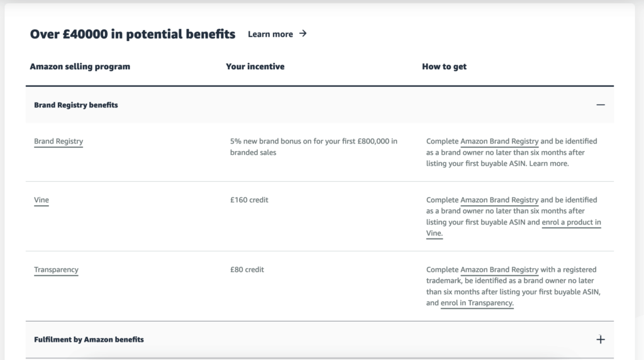Open the Brand Registry program link
Image resolution: width=644 pixels, height=360 pixels.
(58, 142)
